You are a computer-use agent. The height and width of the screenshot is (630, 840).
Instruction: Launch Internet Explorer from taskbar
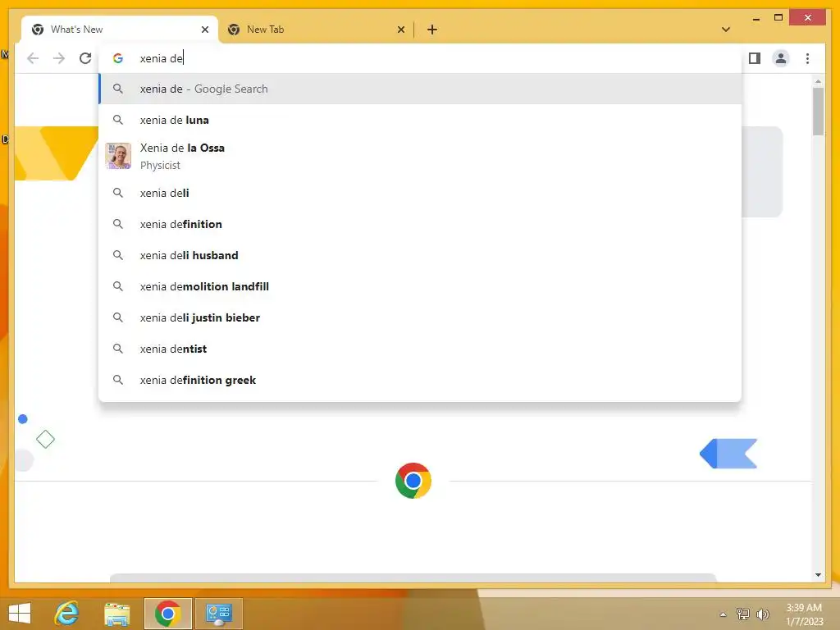[67, 614]
